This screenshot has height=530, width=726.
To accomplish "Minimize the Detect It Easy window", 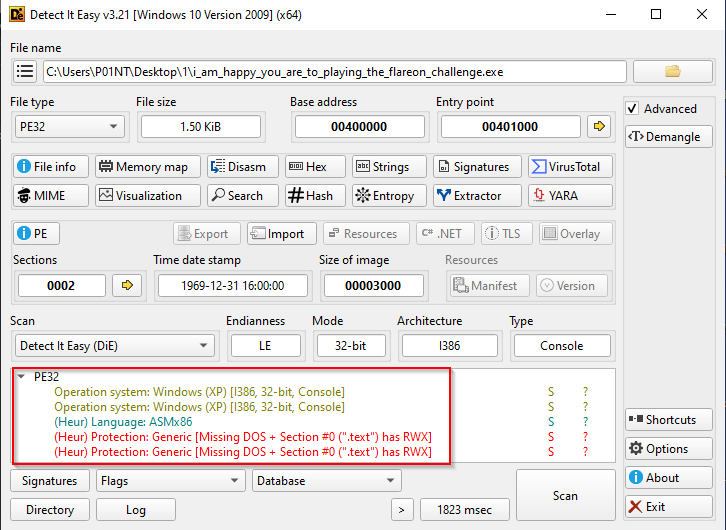I will point(611,14).
